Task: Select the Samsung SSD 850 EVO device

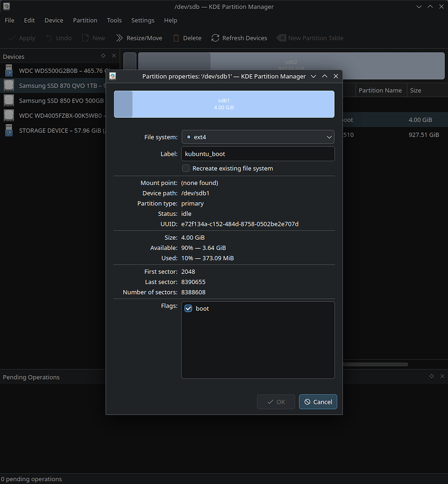Action: coord(60,101)
